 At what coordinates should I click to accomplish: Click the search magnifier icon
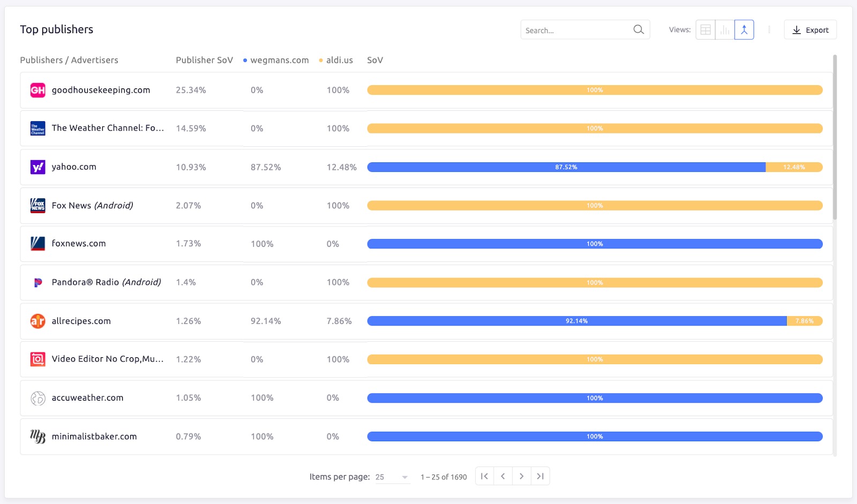(638, 29)
